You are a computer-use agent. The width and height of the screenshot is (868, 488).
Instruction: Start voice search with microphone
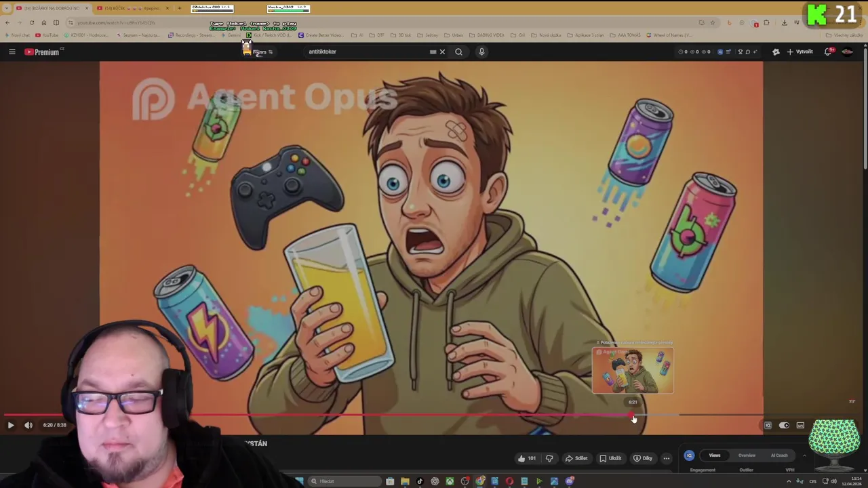pos(481,52)
